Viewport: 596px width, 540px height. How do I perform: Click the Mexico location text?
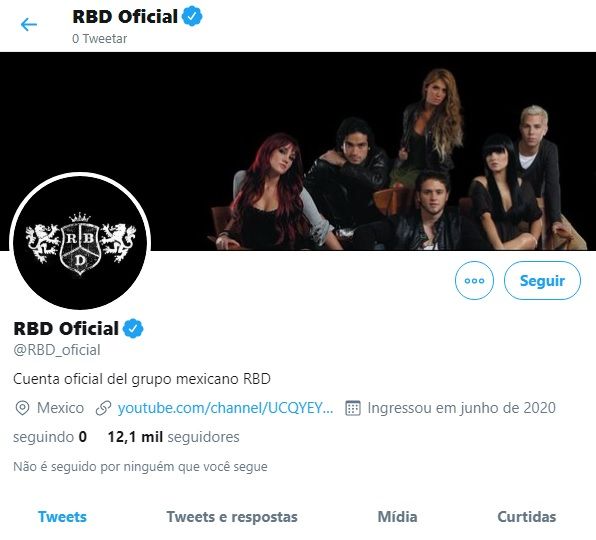(60, 408)
